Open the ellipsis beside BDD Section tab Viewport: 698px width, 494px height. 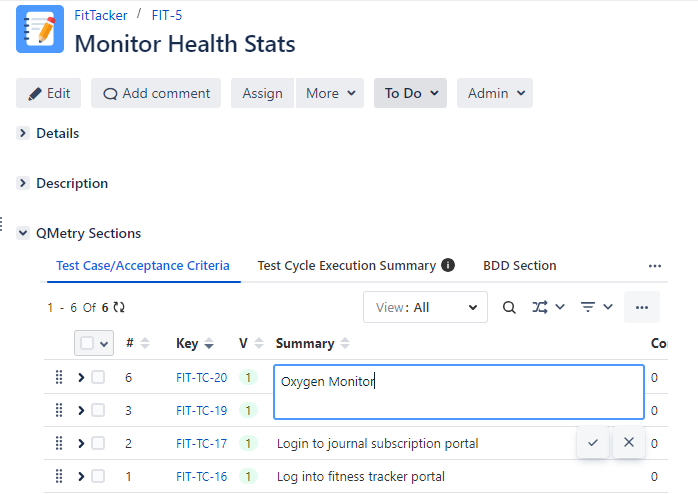pos(655,266)
